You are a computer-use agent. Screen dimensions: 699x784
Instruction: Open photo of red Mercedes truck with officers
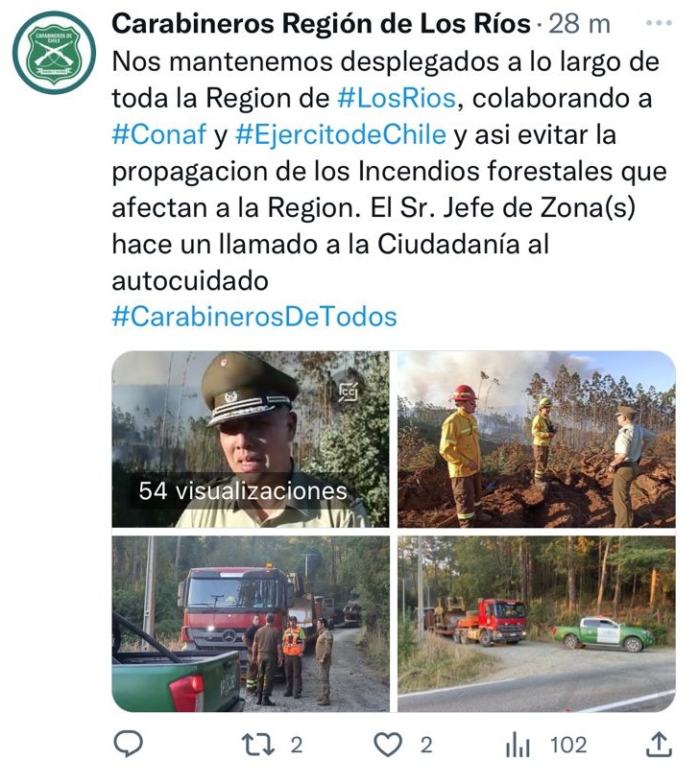click(251, 624)
